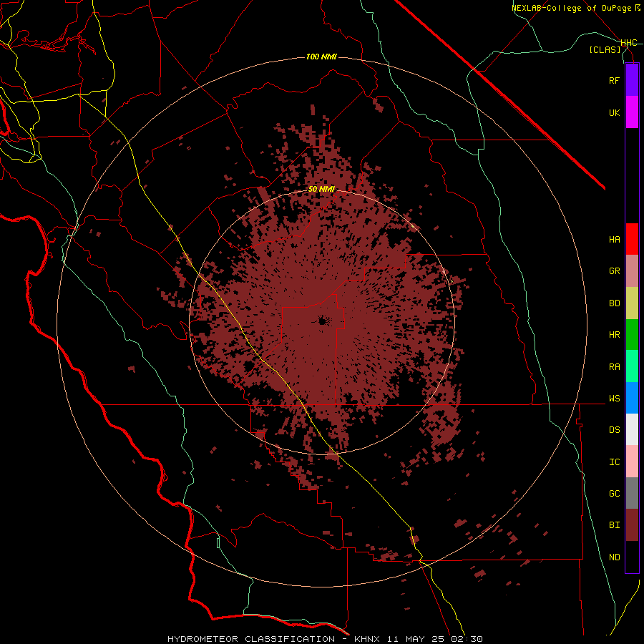Click the BD legend label
Viewport: 644px width, 644px height.
pos(614,303)
